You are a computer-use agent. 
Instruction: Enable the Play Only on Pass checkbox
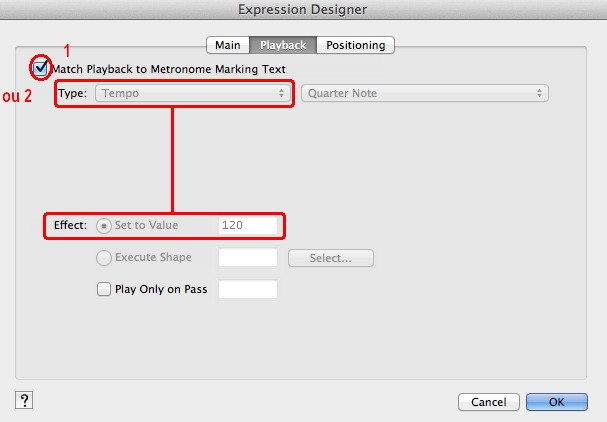pyautogui.click(x=104, y=290)
